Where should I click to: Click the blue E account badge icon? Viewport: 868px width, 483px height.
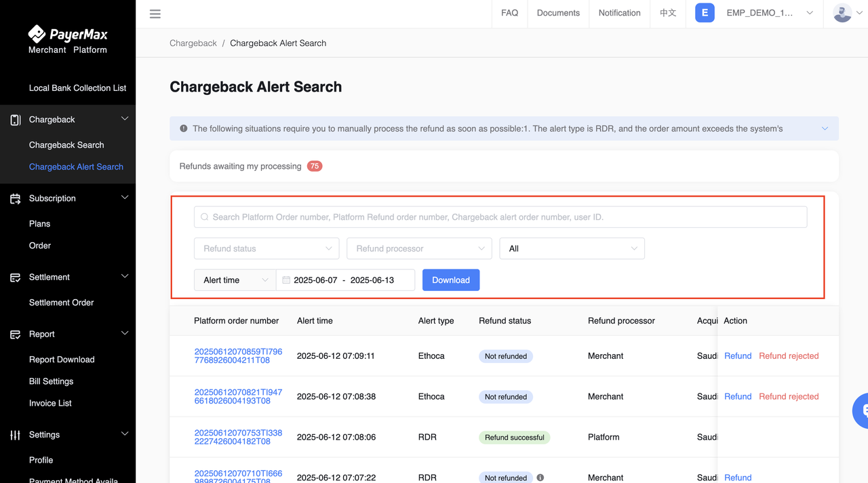705,13
